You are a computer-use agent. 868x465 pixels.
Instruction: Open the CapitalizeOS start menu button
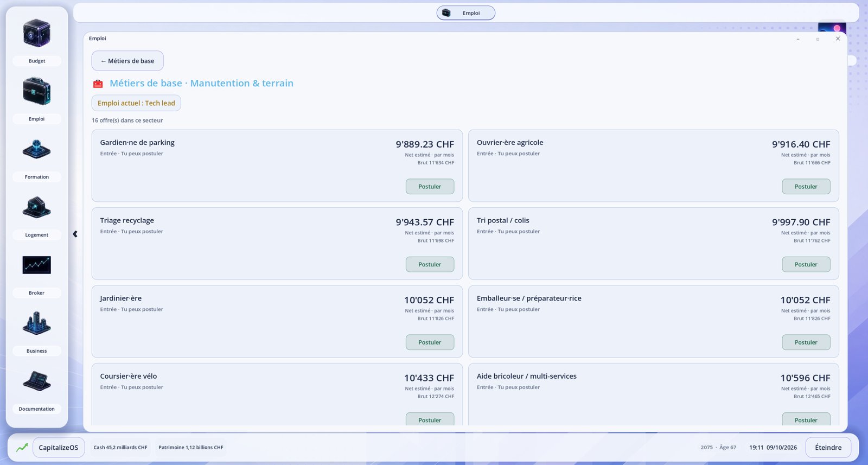click(x=59, y=448)
